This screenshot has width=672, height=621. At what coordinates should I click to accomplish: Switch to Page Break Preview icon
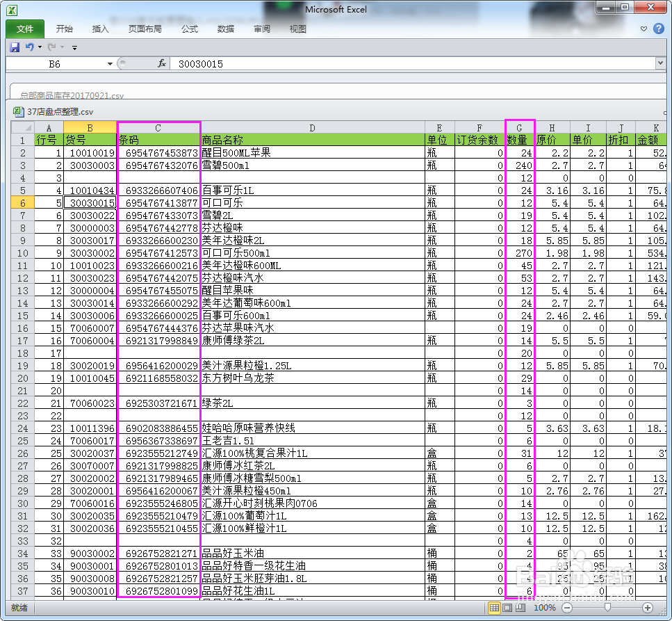(521, 607)
